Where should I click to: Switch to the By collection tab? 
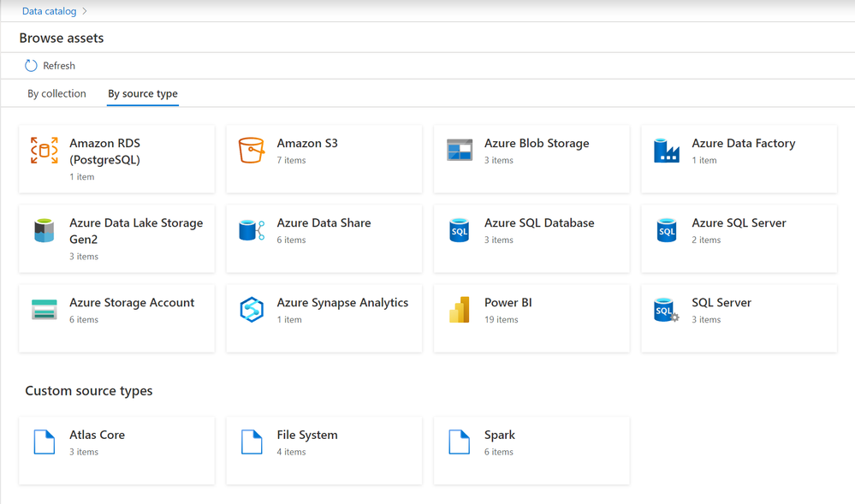click(x=56, y=93)
